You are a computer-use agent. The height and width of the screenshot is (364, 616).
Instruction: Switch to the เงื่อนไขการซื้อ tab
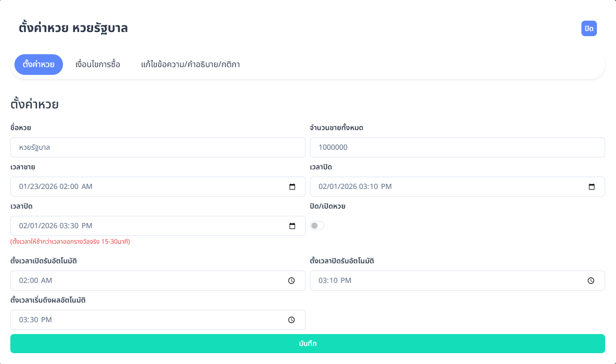tap(98, 65)
